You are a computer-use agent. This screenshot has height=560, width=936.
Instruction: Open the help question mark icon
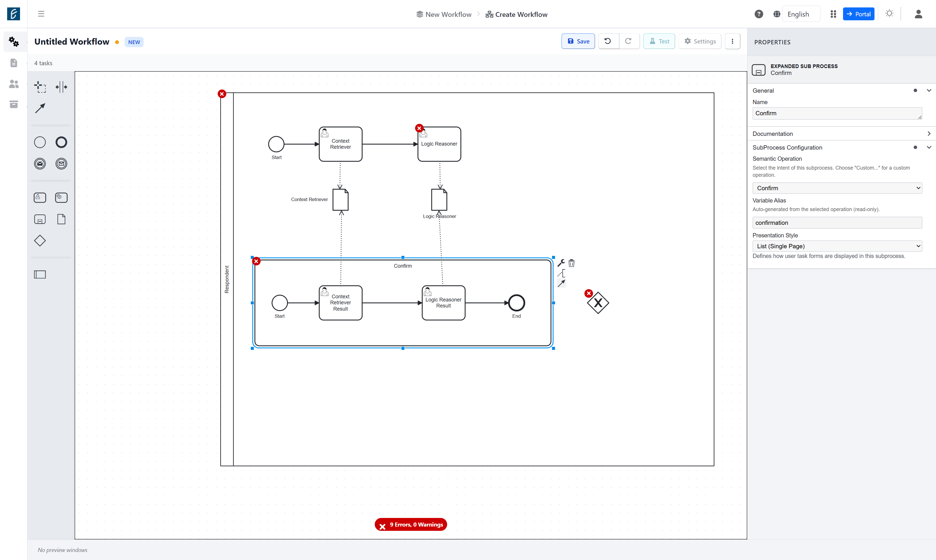[x=759, y=14]
